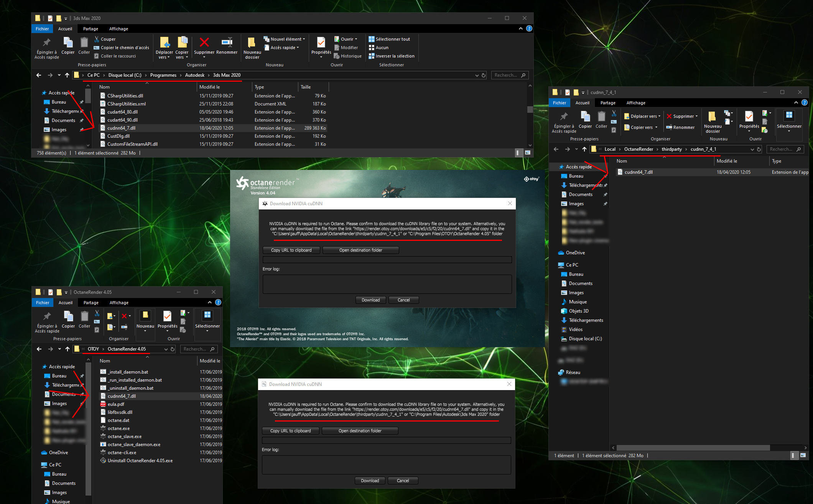This screenshot has width=813, height=504.
Task: Select Vidéos in cudnn_7_4_1 navigation pane
Action: point(576,329)
